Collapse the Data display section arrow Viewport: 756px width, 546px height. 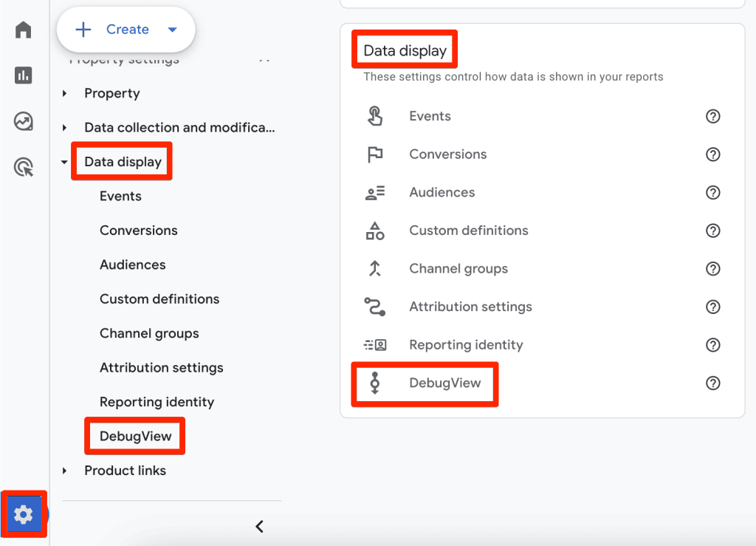65,162
